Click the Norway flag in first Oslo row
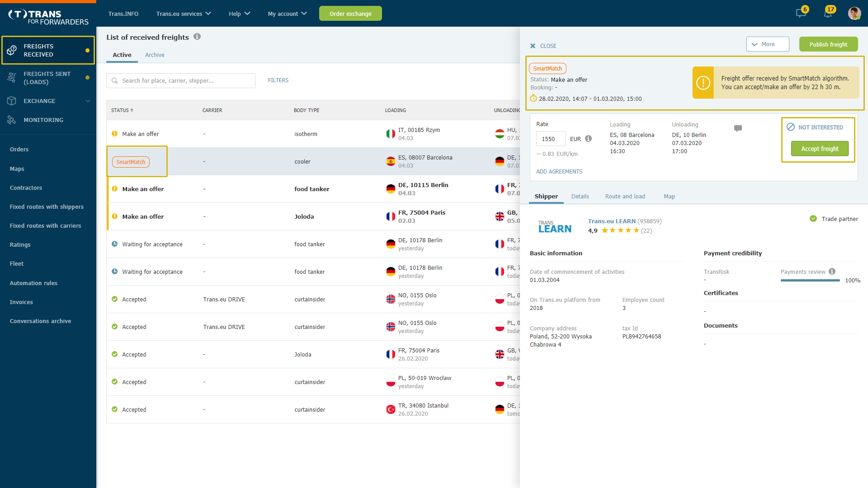 coord(391,299)
